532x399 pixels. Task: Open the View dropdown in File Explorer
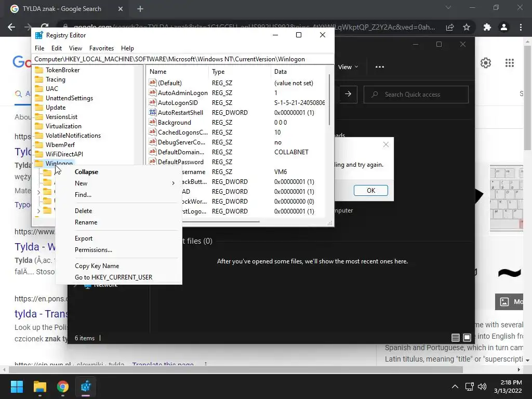348,67
